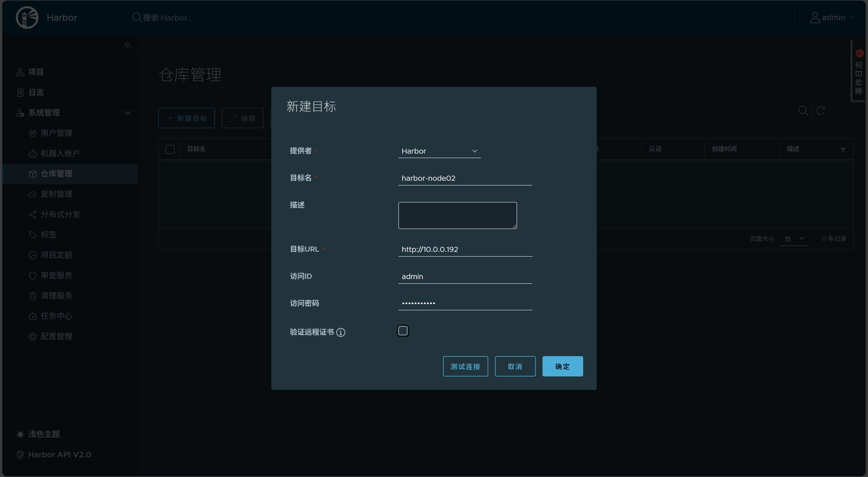Click the search magnifier in the header

coord(136,18)
